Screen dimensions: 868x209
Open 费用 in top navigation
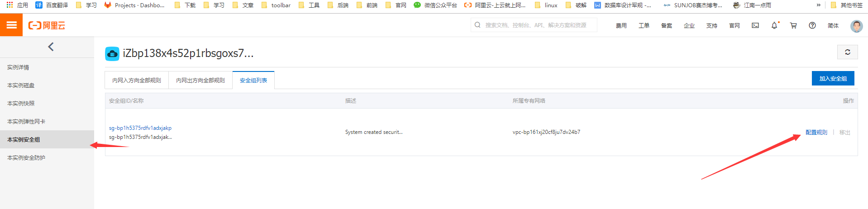click(621, 26)
